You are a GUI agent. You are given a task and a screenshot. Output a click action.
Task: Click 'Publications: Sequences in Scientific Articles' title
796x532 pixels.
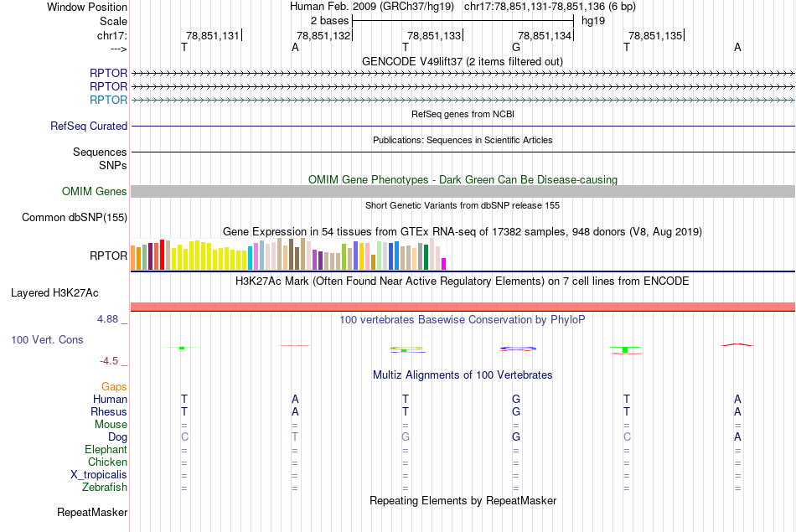pyautogui.click(x=463, y=140)
